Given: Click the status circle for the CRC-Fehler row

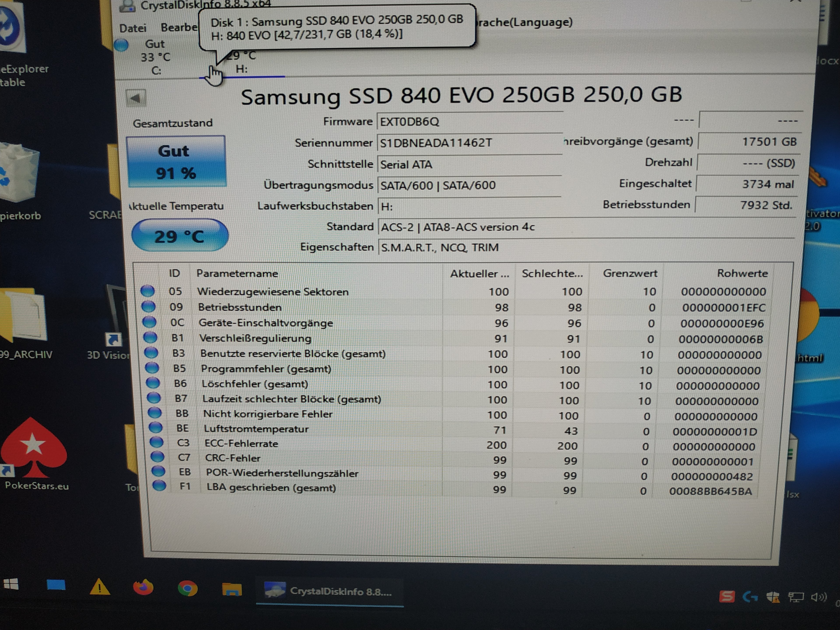Looking at the screenshot, I should (157, 457).
